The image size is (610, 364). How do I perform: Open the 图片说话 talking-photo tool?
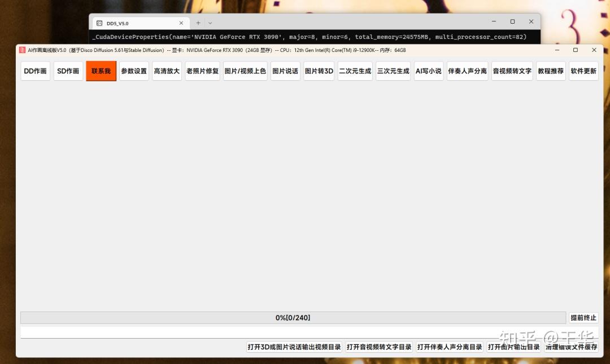pos(285,71)
